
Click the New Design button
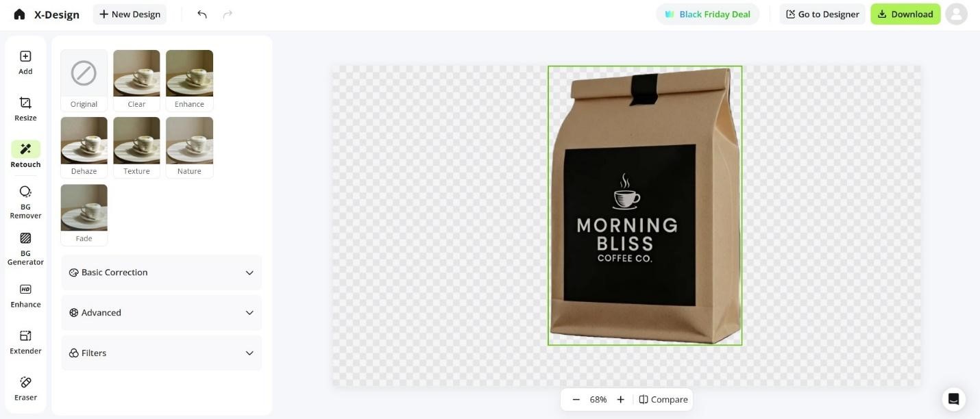[130, 14]
